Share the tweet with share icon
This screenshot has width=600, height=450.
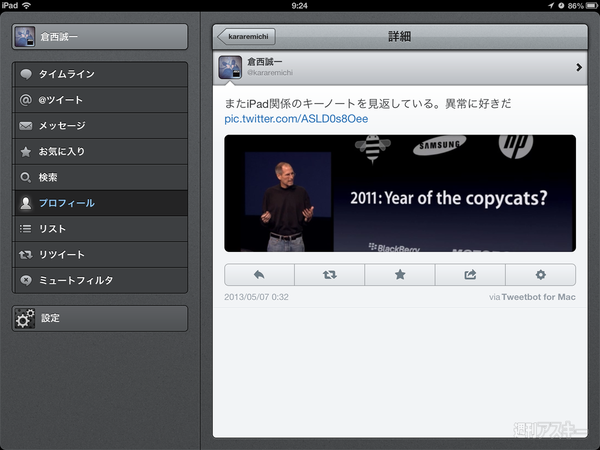(x=470, y=274)
